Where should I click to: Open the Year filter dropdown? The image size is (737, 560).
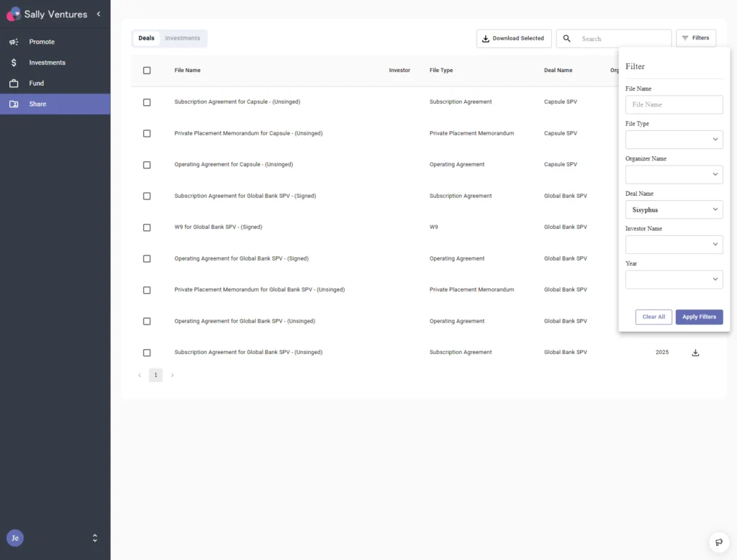(674, 279)
